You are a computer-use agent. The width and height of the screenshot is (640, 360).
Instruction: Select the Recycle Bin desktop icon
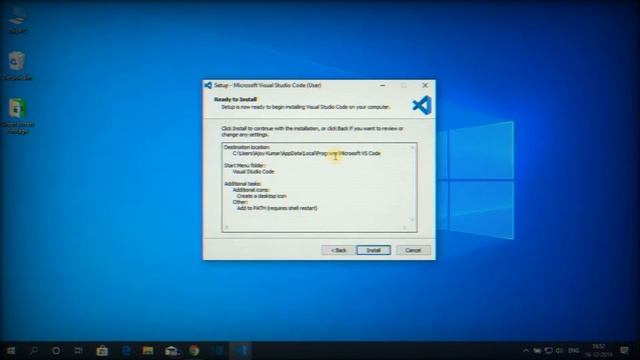(17, 64)
